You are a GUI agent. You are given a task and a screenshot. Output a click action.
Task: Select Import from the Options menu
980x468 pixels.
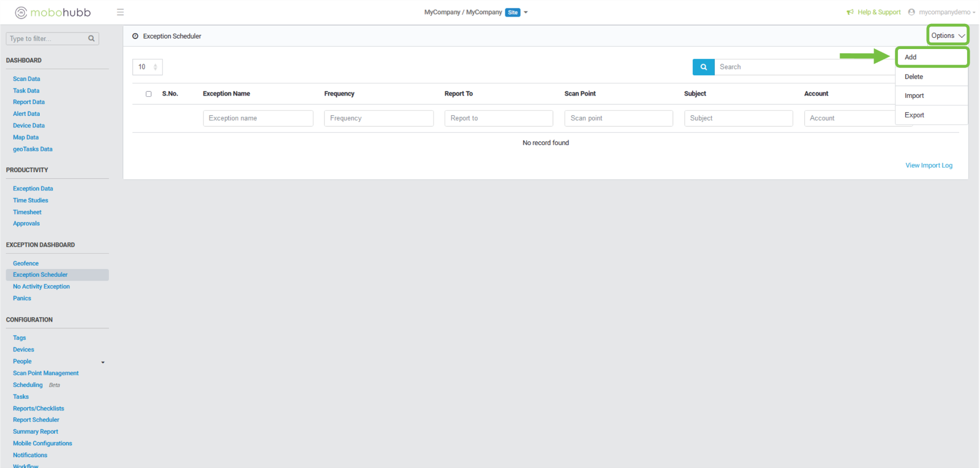914,96
